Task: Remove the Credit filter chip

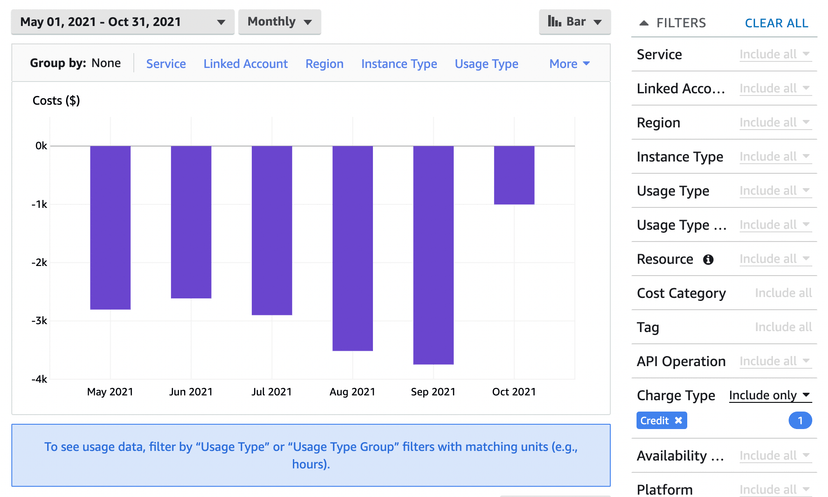Action: click(x=678, y=421)
